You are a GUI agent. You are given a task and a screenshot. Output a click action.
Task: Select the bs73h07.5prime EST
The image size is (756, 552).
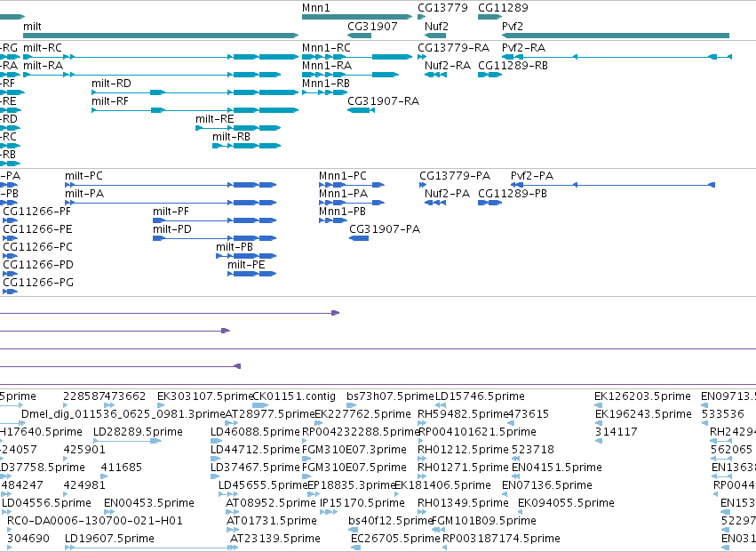(390, 396)
